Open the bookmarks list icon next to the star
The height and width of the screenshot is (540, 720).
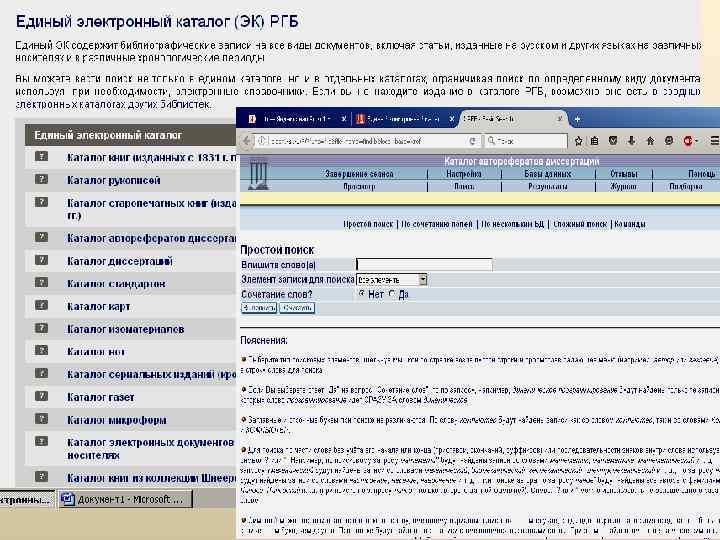tap(595, 141)
